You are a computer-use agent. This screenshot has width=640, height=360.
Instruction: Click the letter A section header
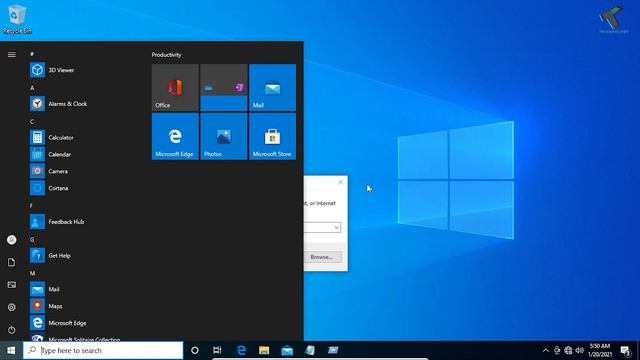coord(32,88)
